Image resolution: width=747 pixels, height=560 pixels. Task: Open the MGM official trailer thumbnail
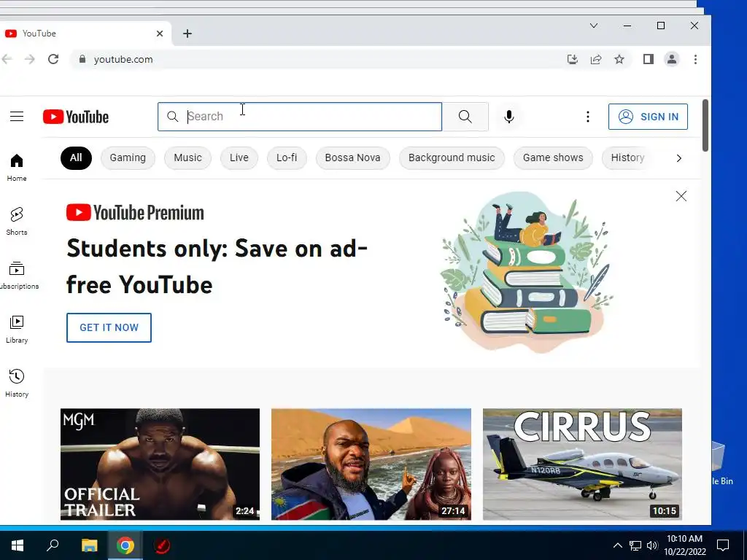coord(160,464)
